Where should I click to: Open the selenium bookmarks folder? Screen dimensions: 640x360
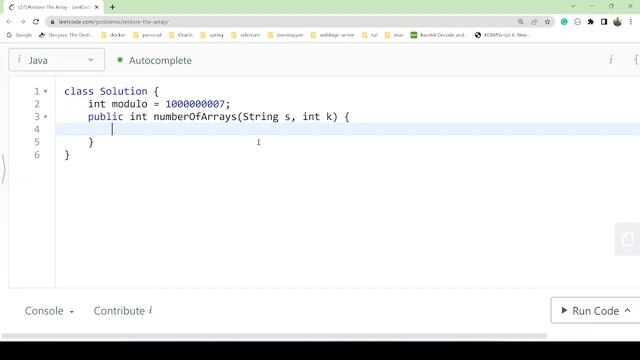pyautogui.click(x=245, y=35)
